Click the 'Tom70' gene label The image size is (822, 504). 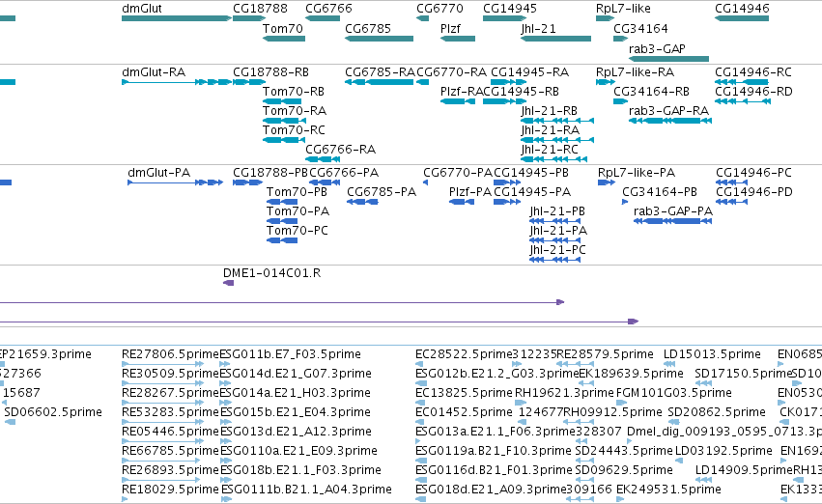tap(283, 28)
